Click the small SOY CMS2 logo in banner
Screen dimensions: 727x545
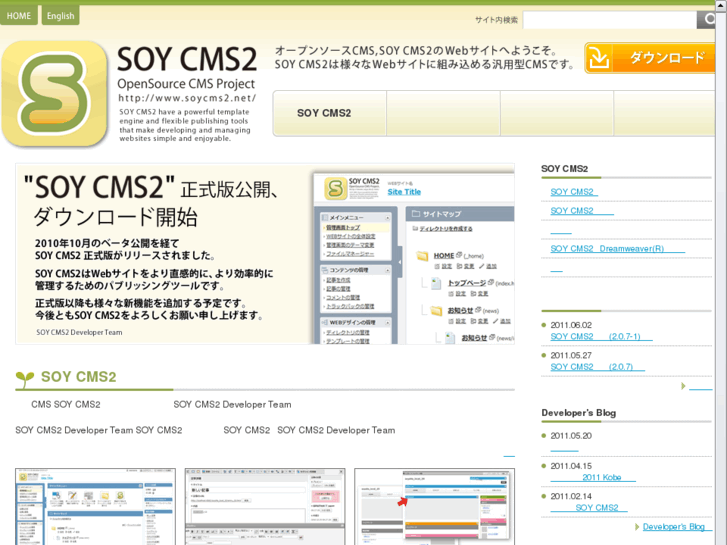(x=335, y=188)
